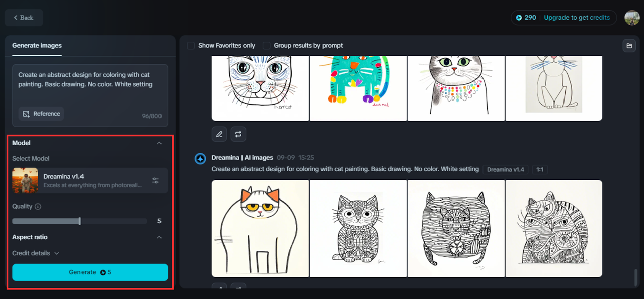
Task: Open the user profile avatar
Action: (x=632, y=18)
